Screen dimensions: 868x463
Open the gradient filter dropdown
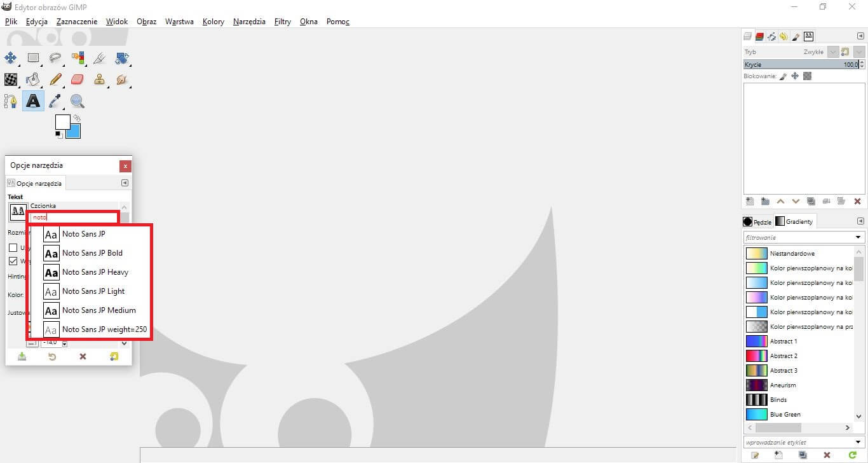click(x=858, y=237)
